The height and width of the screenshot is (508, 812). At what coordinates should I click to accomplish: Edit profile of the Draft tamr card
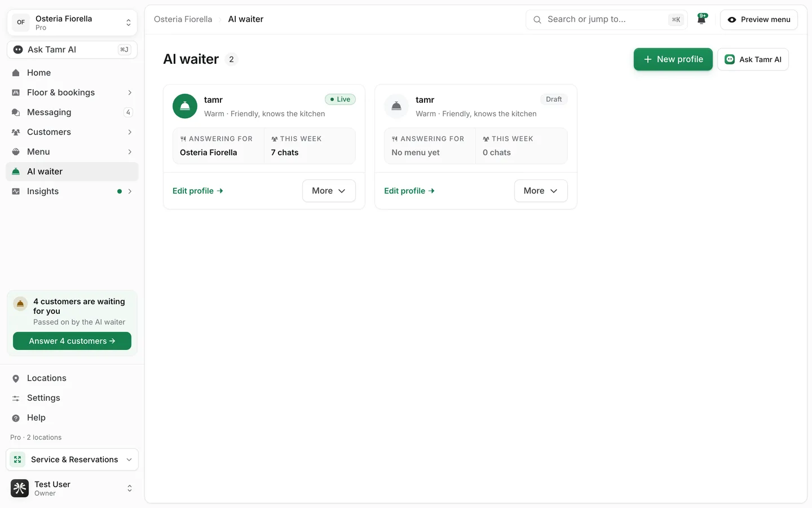pyautogui.click(x=409, y=191)
